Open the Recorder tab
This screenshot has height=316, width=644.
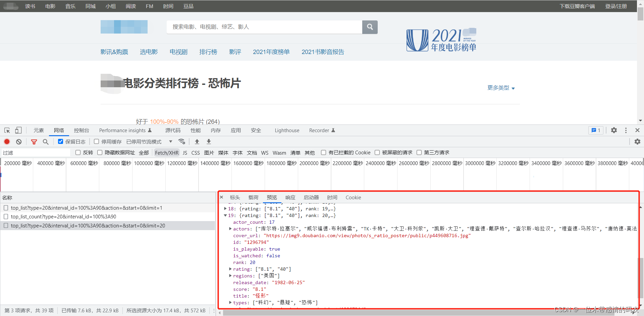click(322, 130)
